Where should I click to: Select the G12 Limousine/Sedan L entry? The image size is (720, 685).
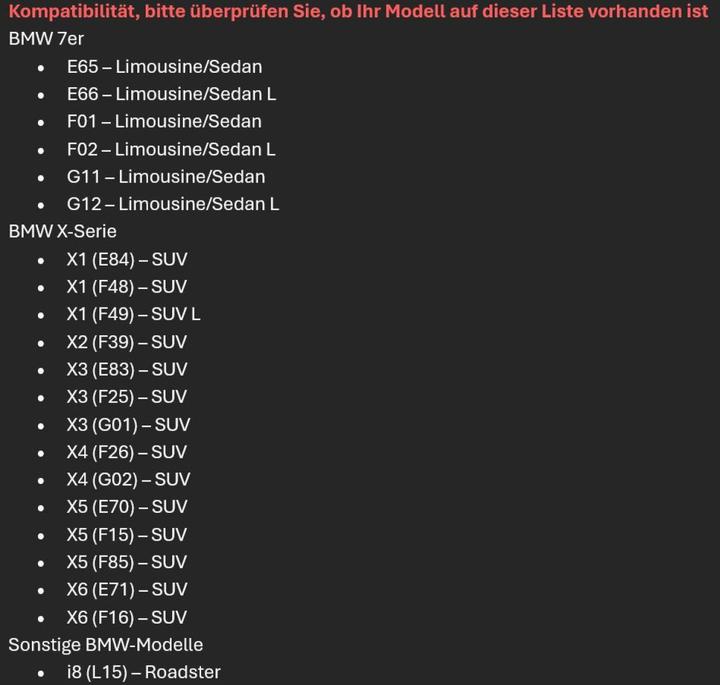[173, 204]
